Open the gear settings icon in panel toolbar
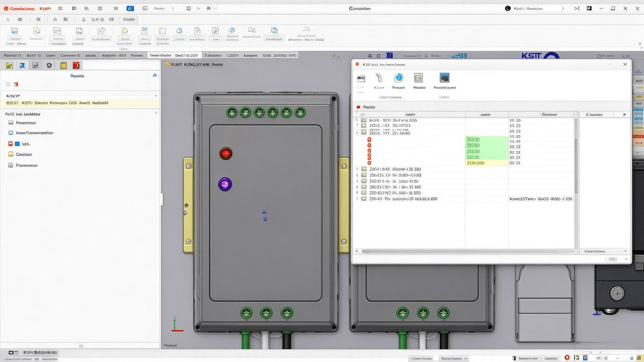The height and width of the screenshot is (362, 644). [x=49, y=65]
